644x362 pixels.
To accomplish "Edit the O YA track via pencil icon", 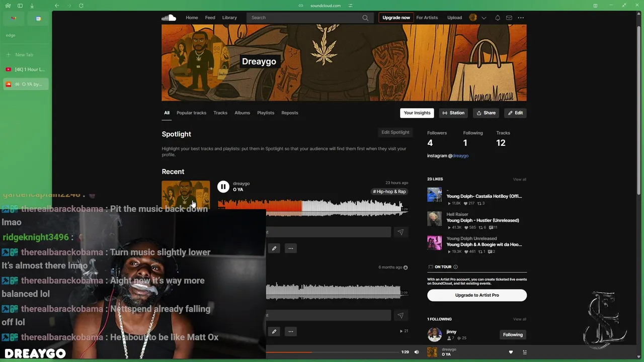I will (x=274, y=248).
